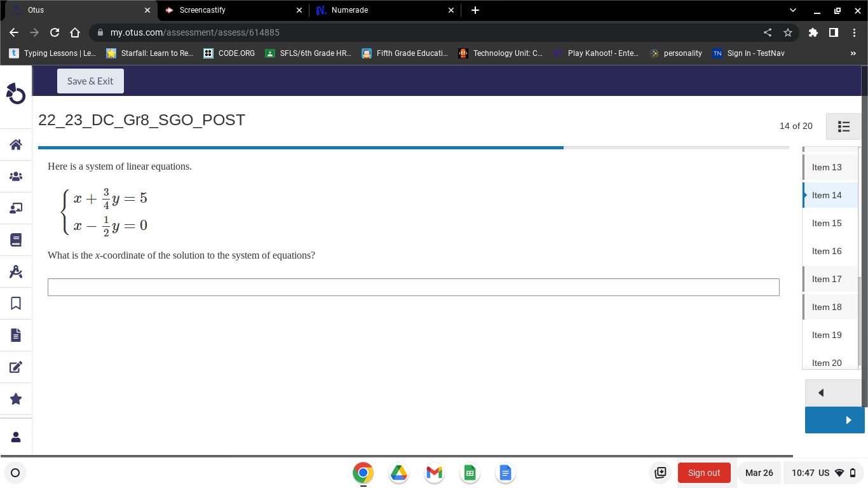Open the bookmark sidebar icon
Viewport: 868px width, 488px height.
coord(16,303)
